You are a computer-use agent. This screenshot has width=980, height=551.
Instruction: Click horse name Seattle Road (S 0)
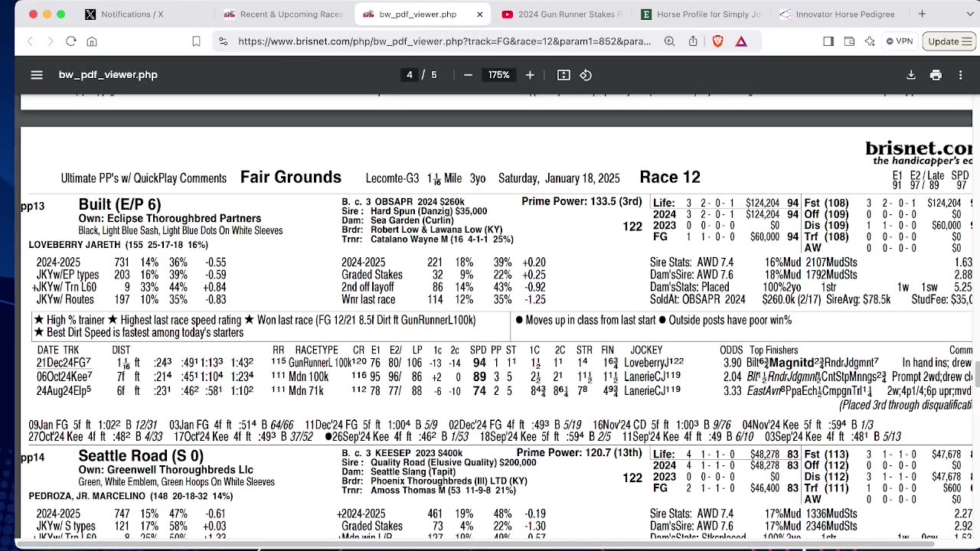pyautogui.click(x=141, y=456)
